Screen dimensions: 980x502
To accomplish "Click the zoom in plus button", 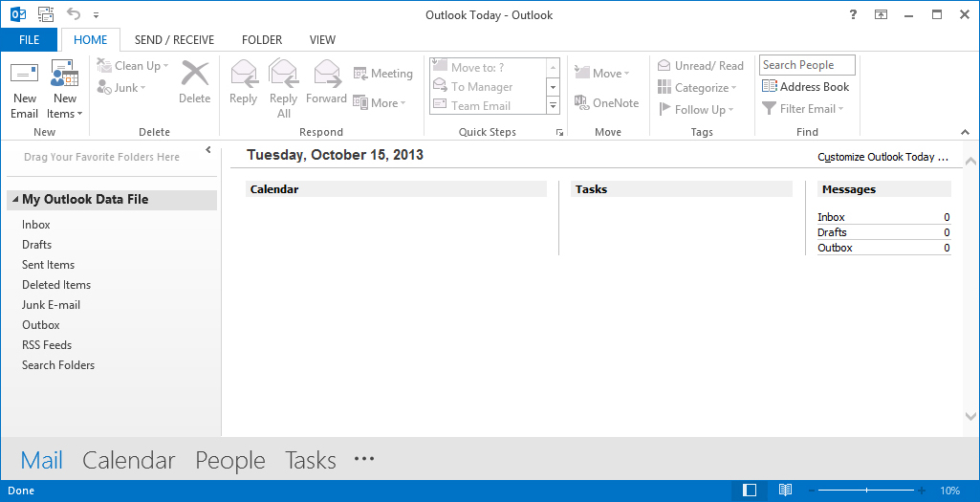I will pyautogui.click(x=922, y=491).
